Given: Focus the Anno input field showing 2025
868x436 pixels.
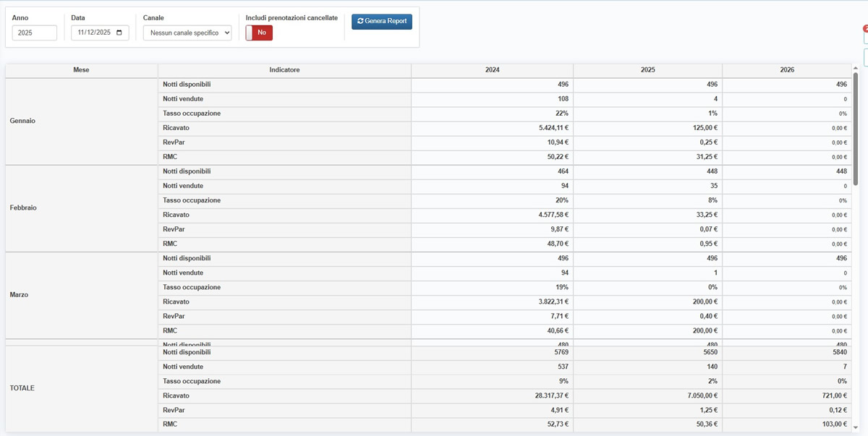Looking at the screenshot, I should (35, 33).
